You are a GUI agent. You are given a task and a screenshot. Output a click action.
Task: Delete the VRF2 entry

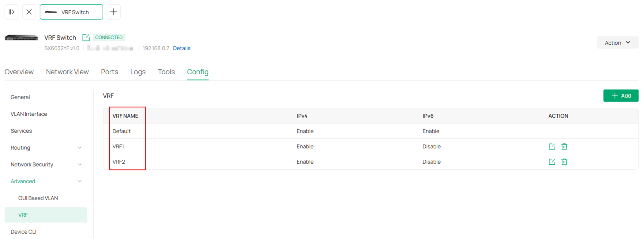pos(564,162)
